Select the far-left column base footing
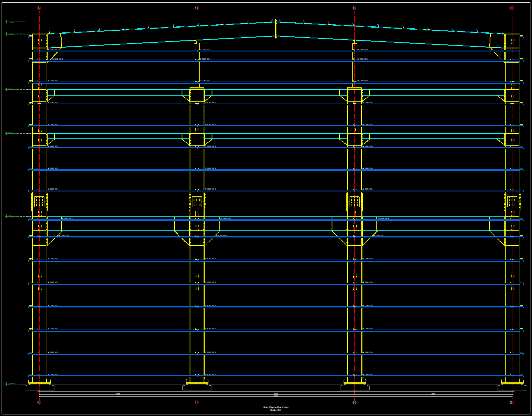 tap(39, 387)
